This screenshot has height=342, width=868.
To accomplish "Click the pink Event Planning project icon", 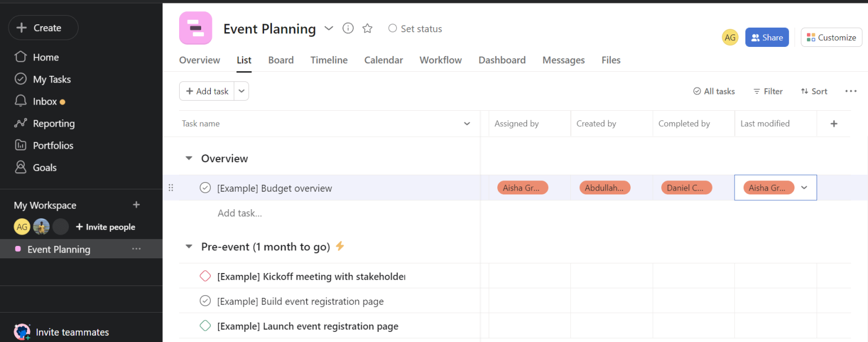I will 195,27.
